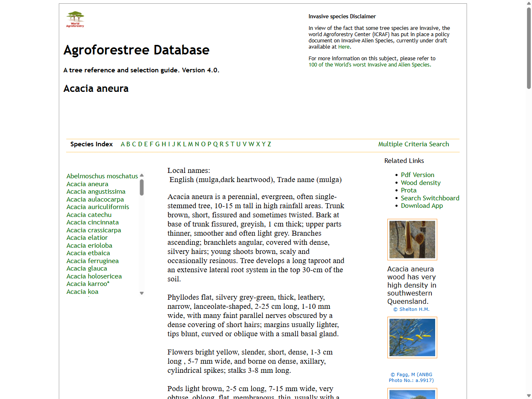The image size is (532, 399).
Task: Jump to species index letter A
Action: (x=123, y=144)
